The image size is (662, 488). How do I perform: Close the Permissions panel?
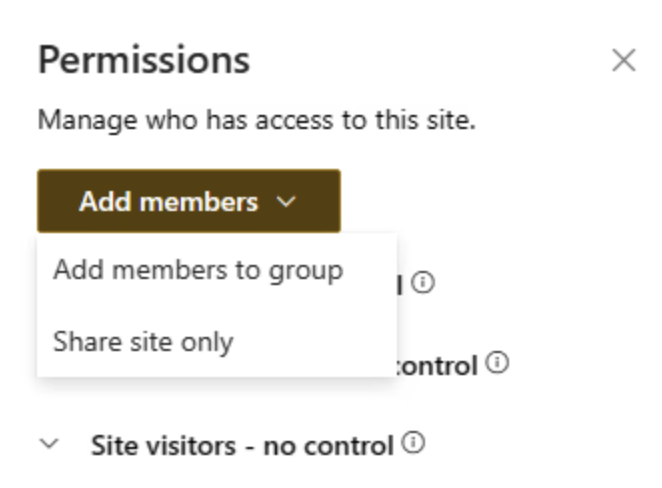(623, 61)
